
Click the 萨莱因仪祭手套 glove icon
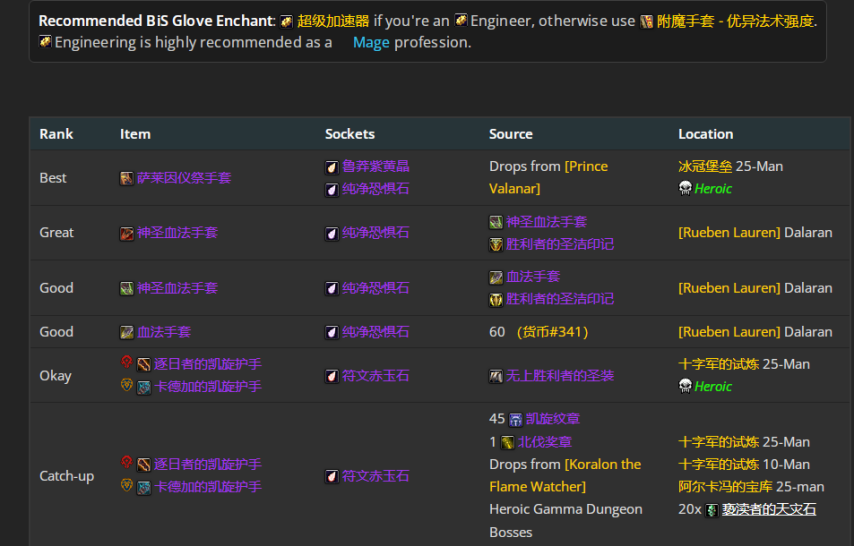pos(127,178)
